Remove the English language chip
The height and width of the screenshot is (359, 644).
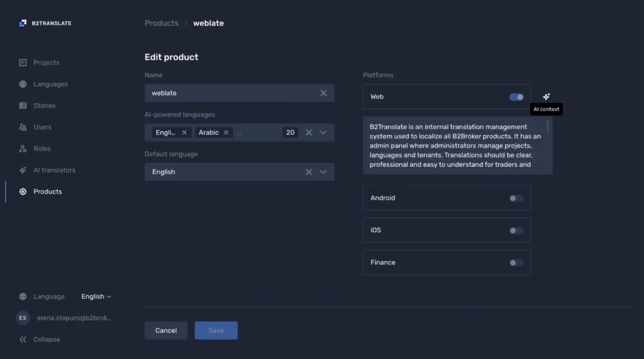tap(184, 132)
